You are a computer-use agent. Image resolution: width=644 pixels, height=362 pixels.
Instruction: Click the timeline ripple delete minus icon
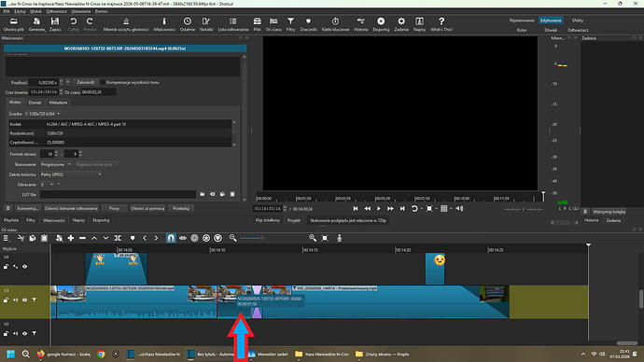(x=82, y=238)
